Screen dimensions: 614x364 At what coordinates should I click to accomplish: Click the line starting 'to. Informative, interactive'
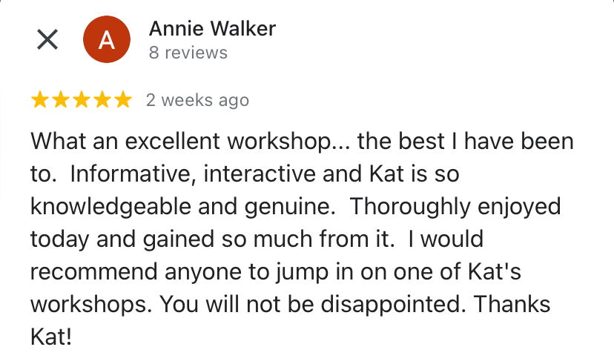(x=245, y=175)
